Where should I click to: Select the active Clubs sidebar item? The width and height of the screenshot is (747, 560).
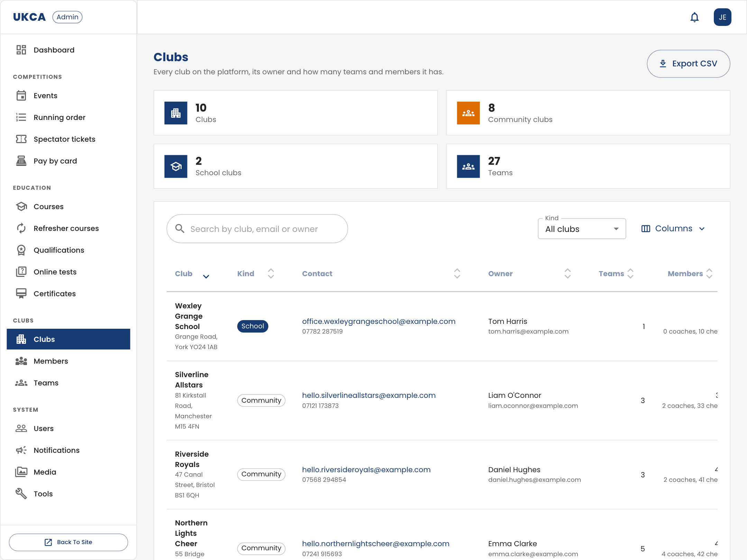[68, 339]
